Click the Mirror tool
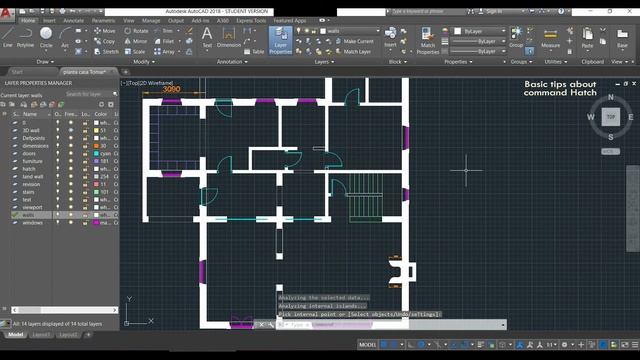Viewport: 640px width, 360px height. 136,41
